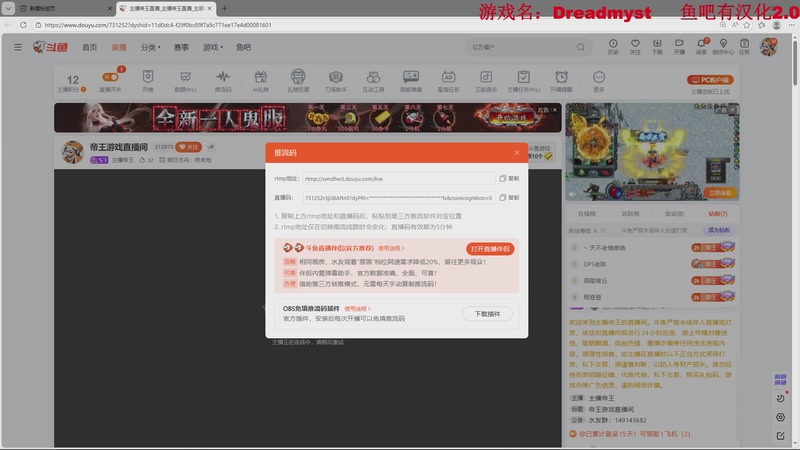Open 数据中心 in streamer toolbar
This screenshot has height=450, width=800.
[x=185, y=81]
